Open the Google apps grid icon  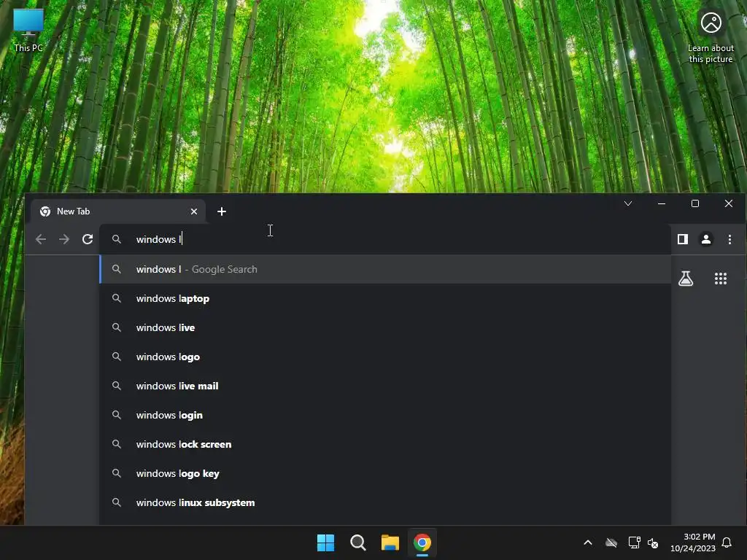click(x=721, y=279)
